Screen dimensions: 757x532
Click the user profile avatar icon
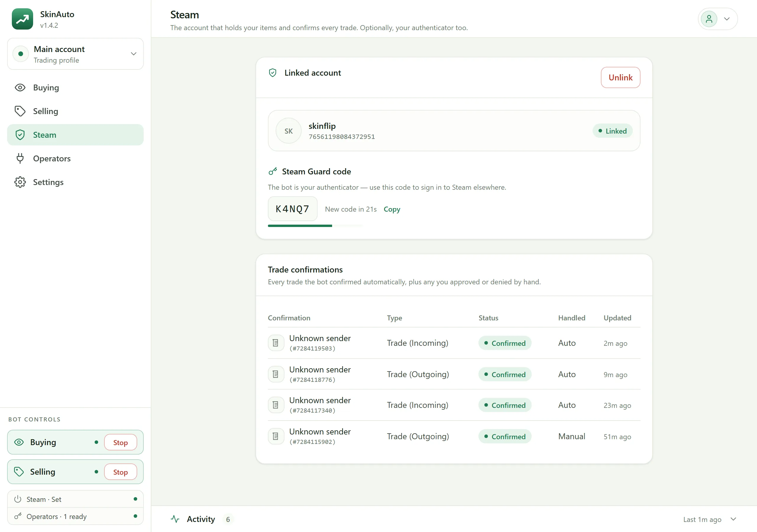coord(709,19)
